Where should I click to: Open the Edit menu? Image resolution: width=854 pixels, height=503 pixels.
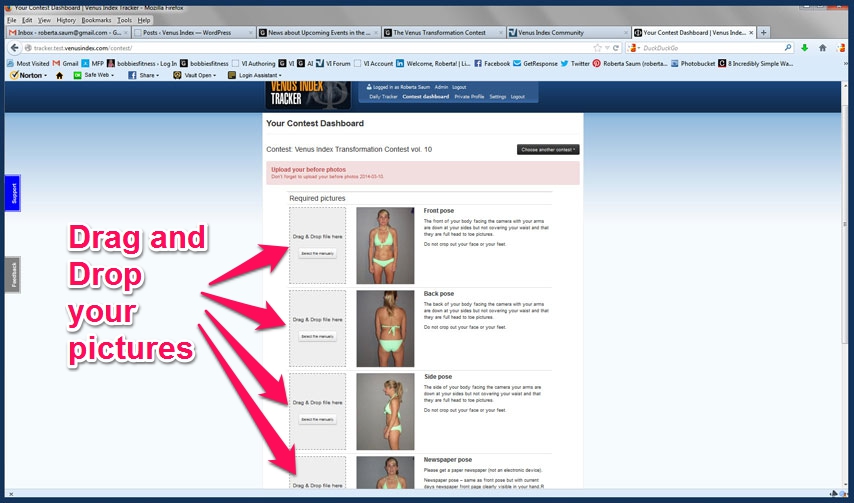pyautogui.click(x=27, y=20)
